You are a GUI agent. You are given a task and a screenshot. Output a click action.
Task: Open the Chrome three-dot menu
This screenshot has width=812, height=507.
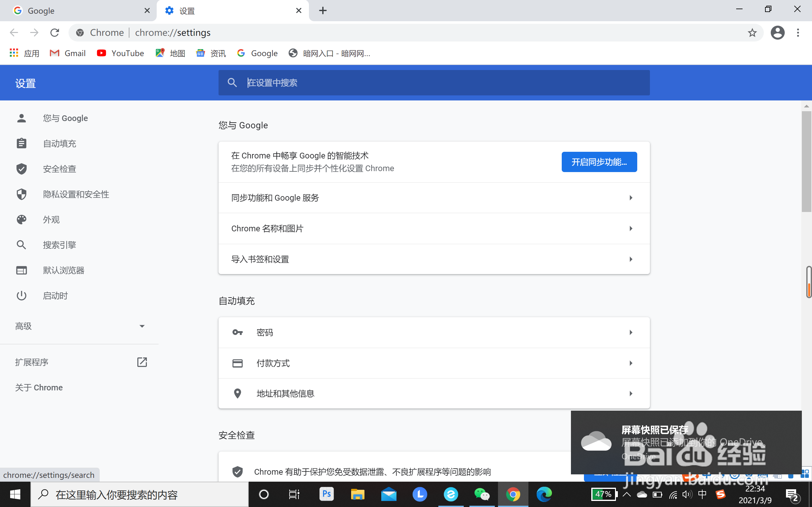tap(798, 33)
